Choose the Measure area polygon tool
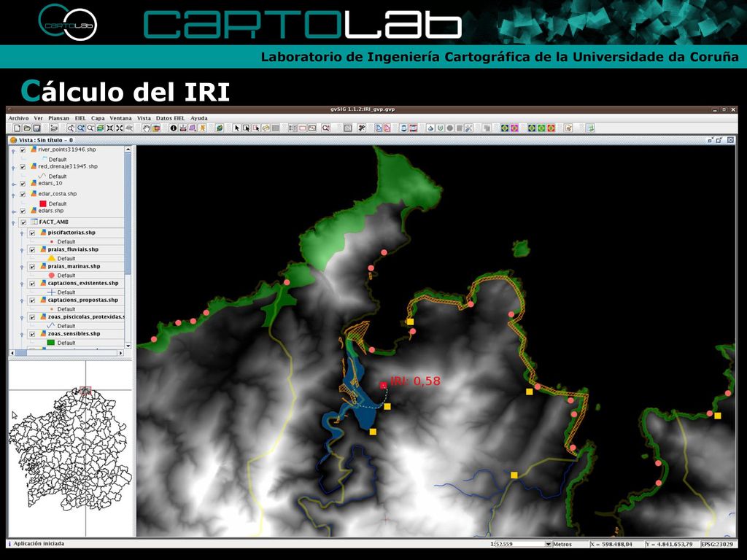Viewport: 747px width, 560px height. click(193, 128)
